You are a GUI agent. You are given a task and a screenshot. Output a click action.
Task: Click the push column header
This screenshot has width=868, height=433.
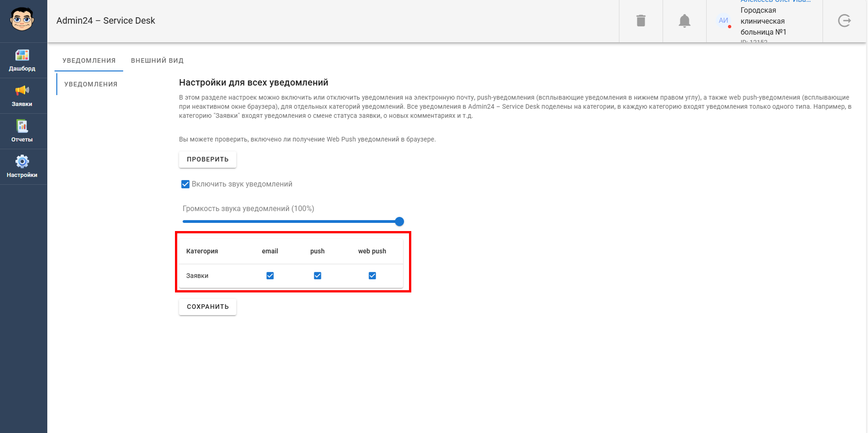(318, 251)
